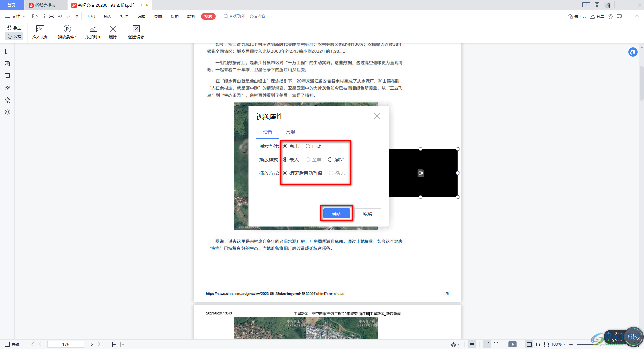Viewport: 644px width, 349px height.
Task: Click the zoom slider handle in status bar
Action: 599,344
